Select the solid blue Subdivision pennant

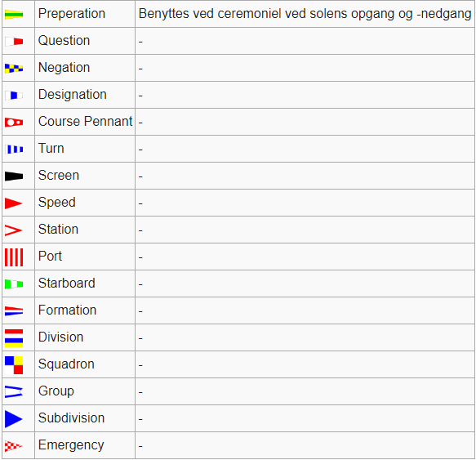14,419
